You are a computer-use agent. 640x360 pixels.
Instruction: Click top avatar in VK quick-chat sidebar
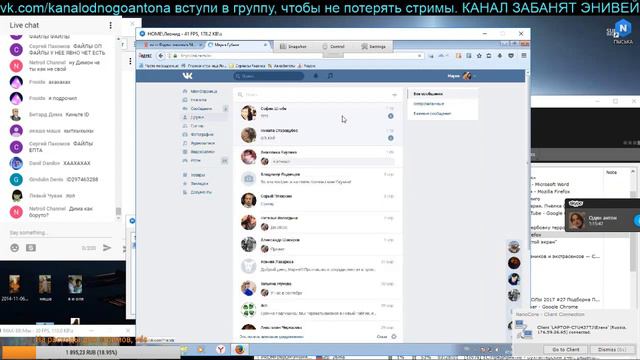point(514,247)
